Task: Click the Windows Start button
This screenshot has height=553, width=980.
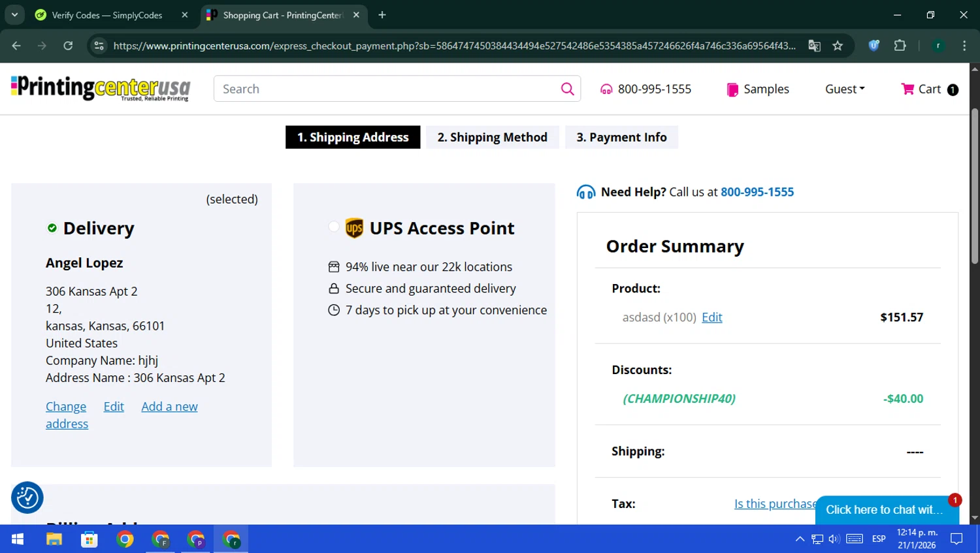Action: [x=18, y=539]
